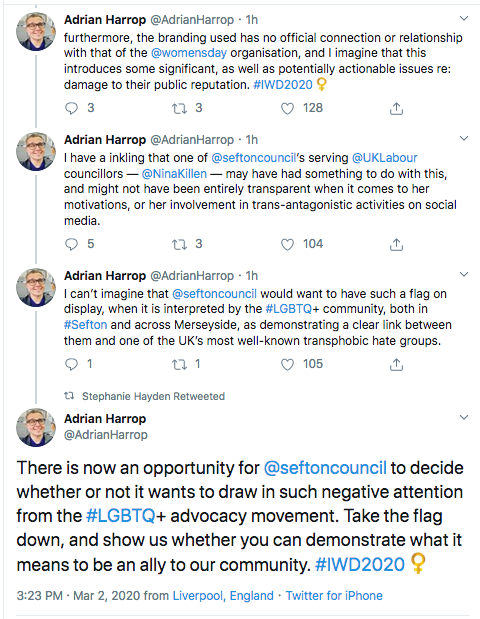Screen dimensions: 480x619
Task: Reply to the tweet with 128 likes
Action: 71,108
